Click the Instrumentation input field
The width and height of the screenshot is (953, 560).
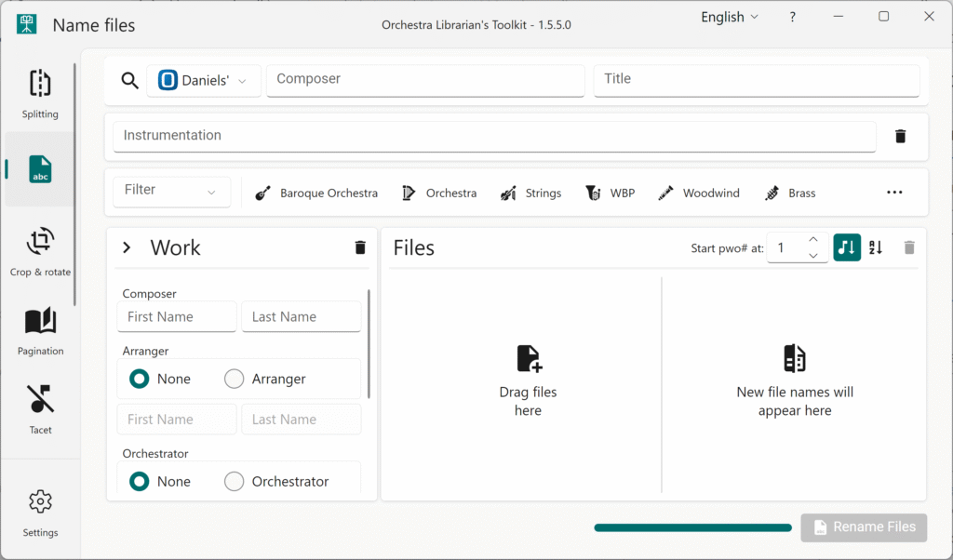pyautogui.click(x=494, y=136)
